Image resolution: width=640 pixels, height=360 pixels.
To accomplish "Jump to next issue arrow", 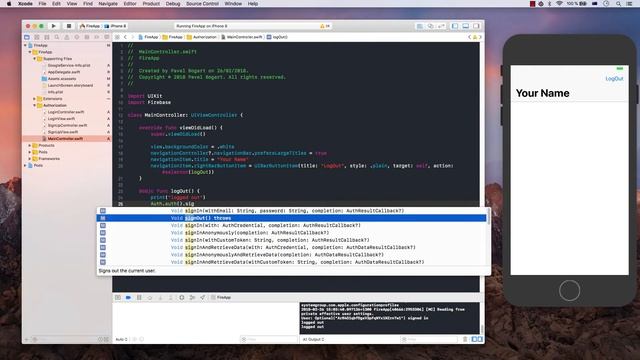I will click(x=480, y=37).
